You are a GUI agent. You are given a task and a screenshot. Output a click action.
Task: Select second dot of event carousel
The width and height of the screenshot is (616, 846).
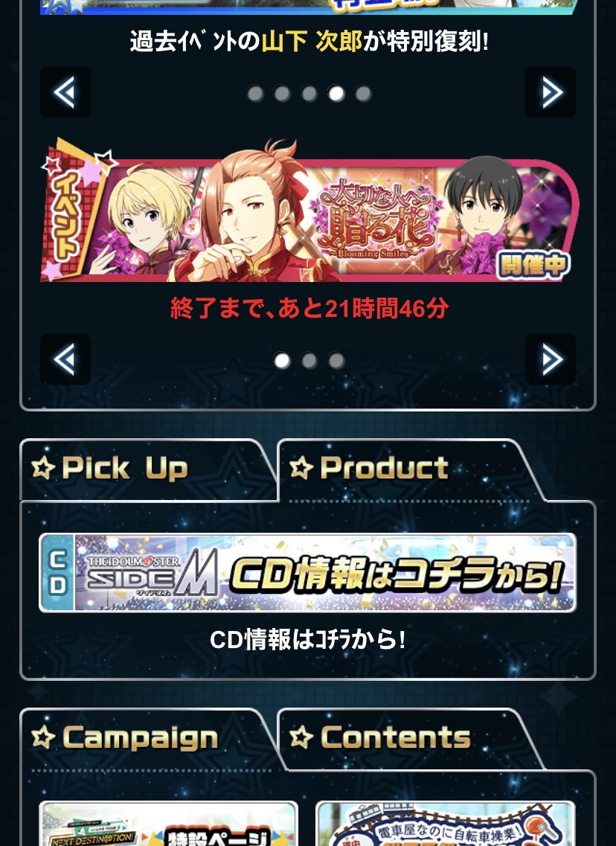point(309,360)
